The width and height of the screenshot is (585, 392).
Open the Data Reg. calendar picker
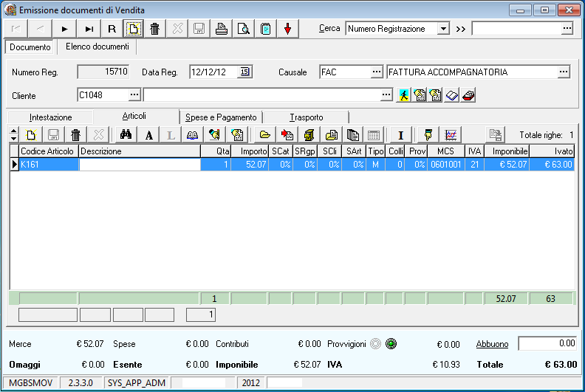tap(244, 72)
